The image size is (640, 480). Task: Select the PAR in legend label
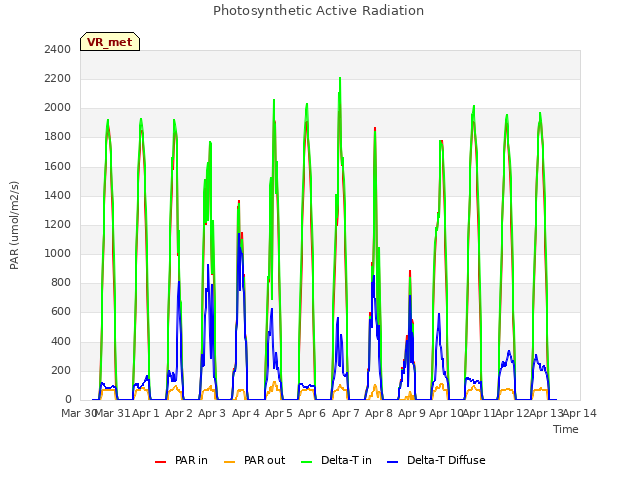point(191,460)
